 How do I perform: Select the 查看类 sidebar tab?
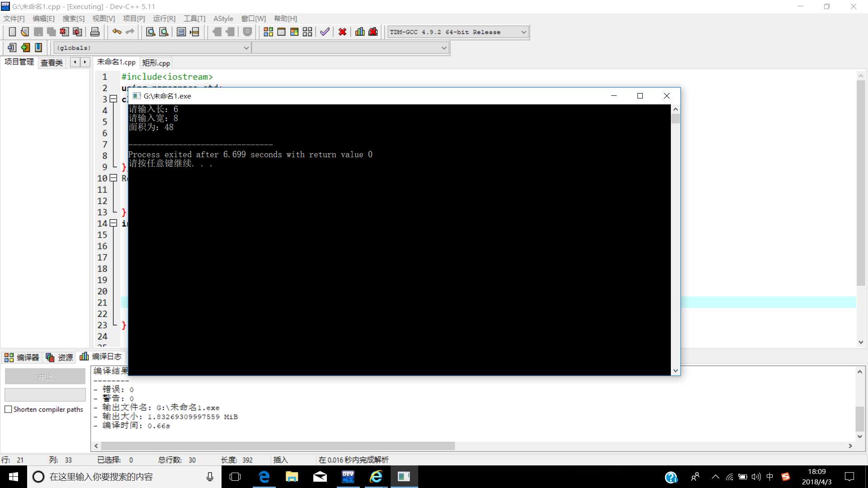click(52, 63)
